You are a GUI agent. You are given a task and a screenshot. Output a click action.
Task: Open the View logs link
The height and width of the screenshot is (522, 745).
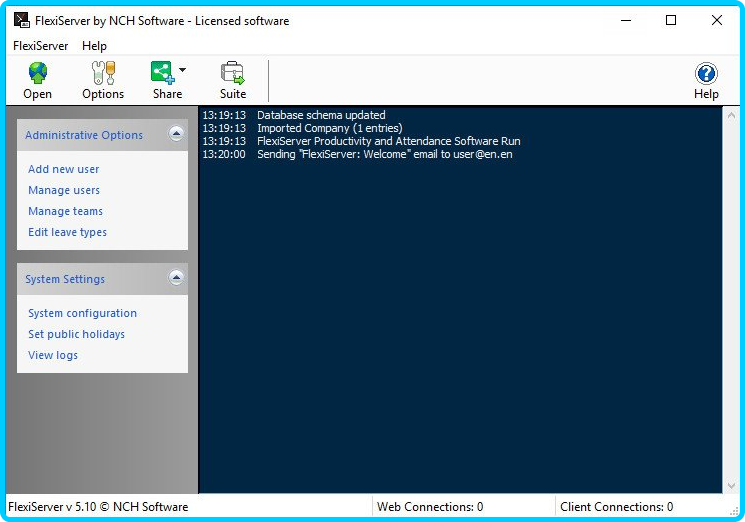coord(53,355)
